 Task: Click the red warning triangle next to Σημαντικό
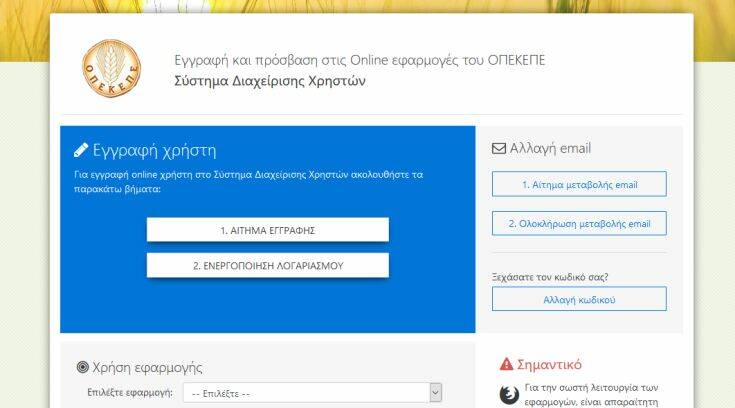coord(506,364)
